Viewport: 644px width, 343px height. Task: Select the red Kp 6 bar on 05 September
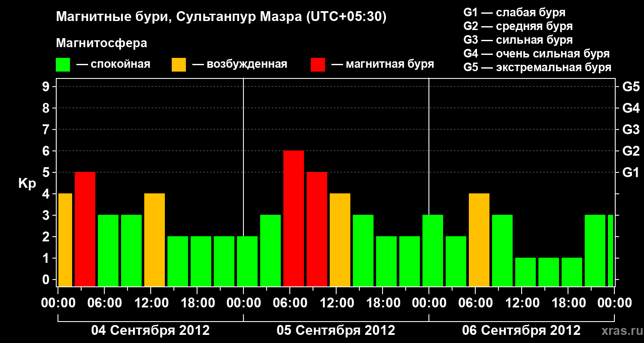294,219
